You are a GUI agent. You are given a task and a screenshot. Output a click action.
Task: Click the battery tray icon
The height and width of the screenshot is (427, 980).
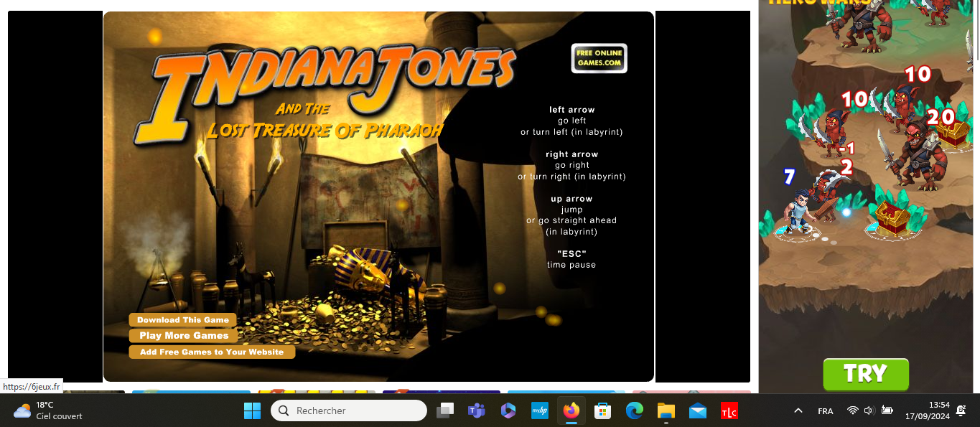pos(887,410)
